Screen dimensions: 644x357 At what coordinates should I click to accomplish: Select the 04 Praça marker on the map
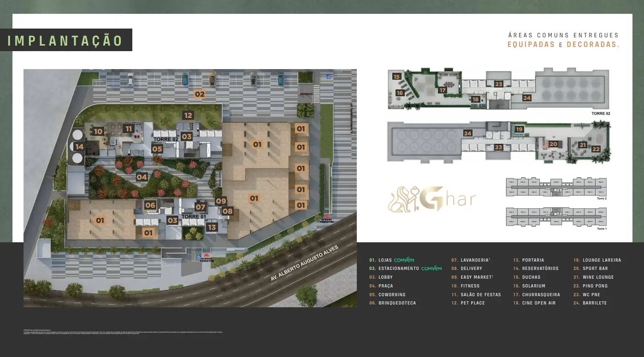pyautogui.click(x=142, y=177)
